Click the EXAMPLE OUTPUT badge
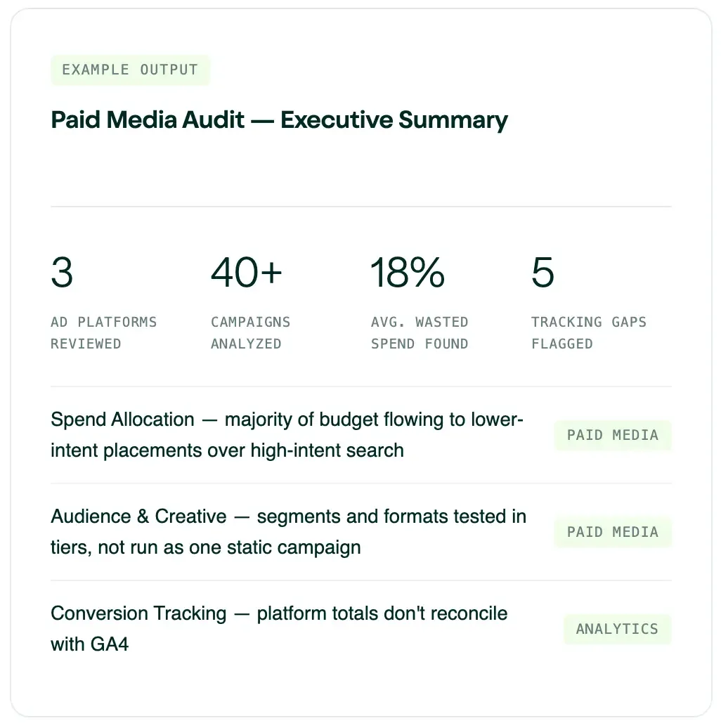This screenshot has width=721, height=728. click(130, 70)
